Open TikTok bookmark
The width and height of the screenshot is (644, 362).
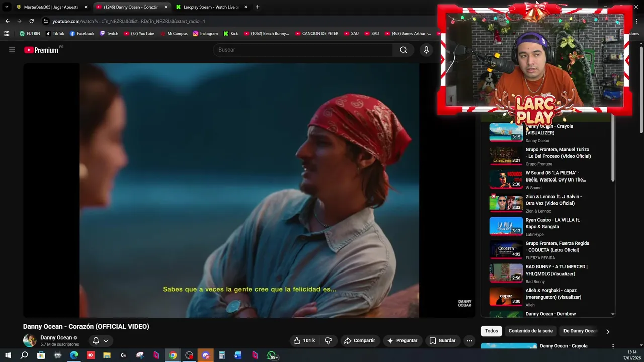[x=55, y=34]
